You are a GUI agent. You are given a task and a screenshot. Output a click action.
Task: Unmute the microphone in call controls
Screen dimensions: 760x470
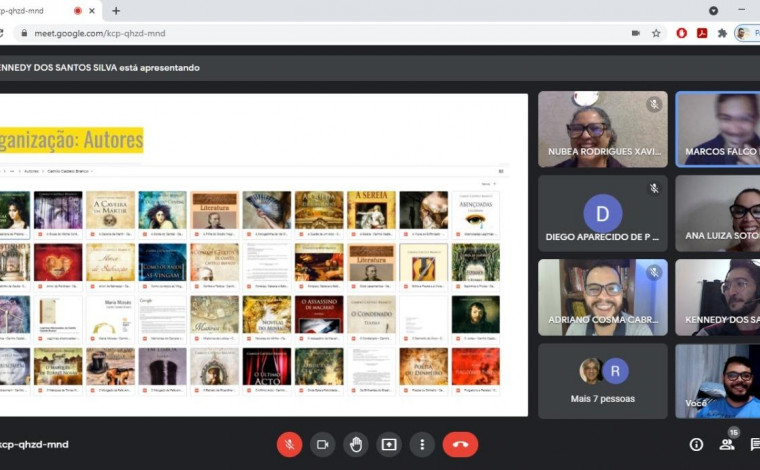(x=289, y=445)
